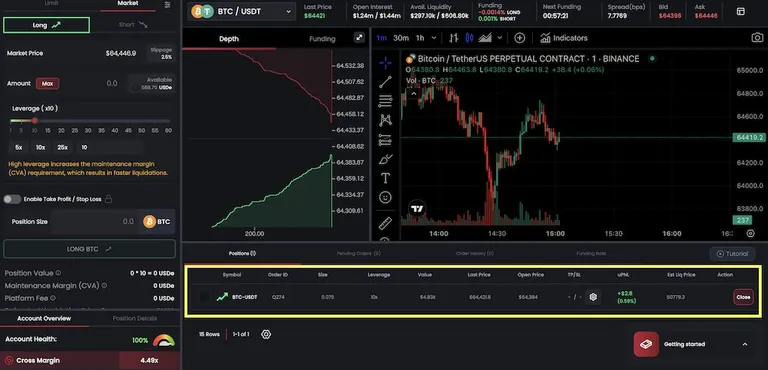Select the 1h chart timeframe
Viewport: 768px width, 370px height.
point(420,38)
